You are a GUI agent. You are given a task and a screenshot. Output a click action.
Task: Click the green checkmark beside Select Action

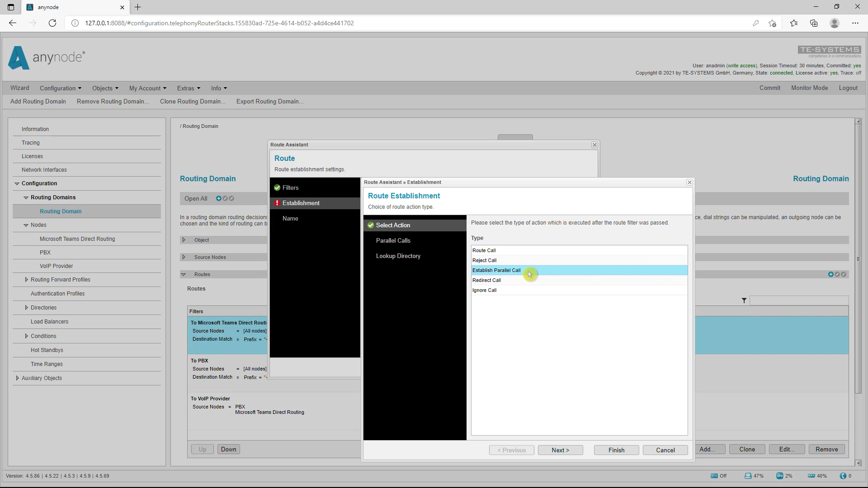pos(371,225)
